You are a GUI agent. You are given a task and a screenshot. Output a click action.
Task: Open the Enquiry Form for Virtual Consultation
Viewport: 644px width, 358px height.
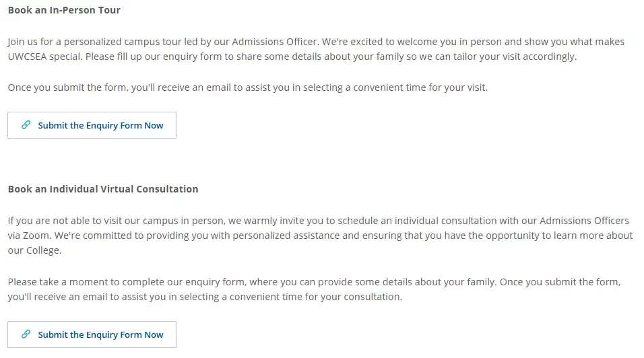[x=92, y=334]
